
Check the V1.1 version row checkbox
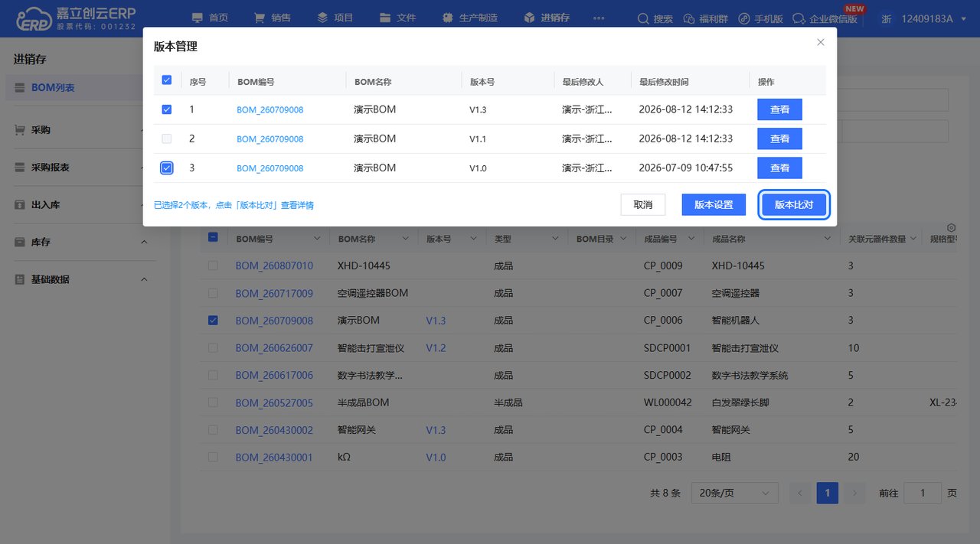tap(167, 138)
